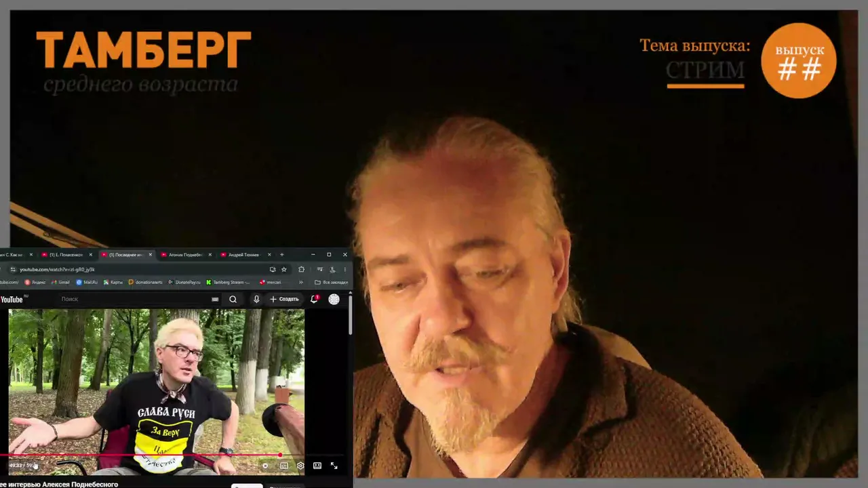868x488 pixels.
Task: Click the Создать button on YouTube
Action: point(284,299)
